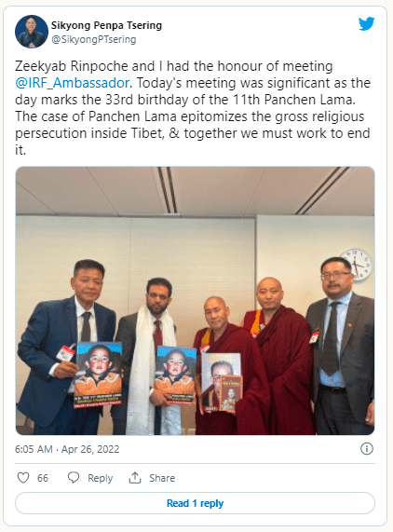Open the Sikyong Penpa Tsering display name

pyautogui.click(x=106, y=25)
